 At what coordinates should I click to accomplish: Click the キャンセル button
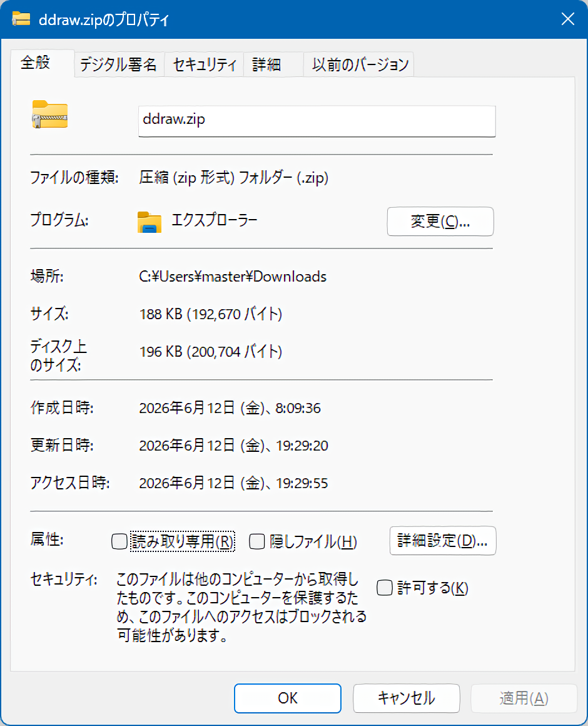(406, 698)
